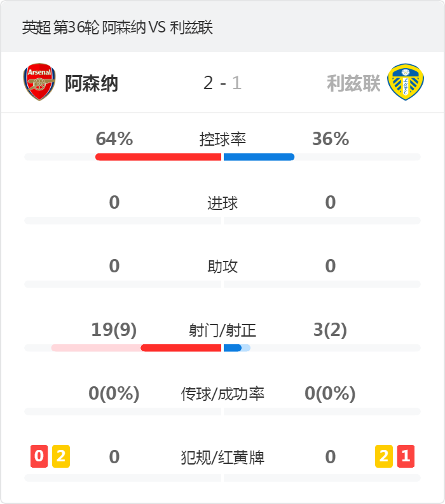This screenshot has width=445, height=504.
Task: Click Arsenal's red possession bar
Action: [x=158, y=157]
